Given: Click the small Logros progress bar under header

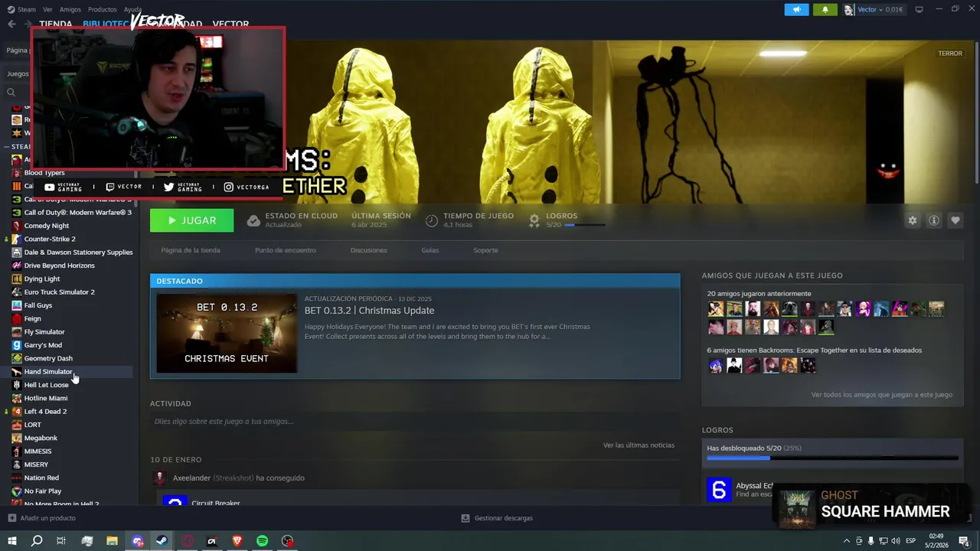Looking at the screenshot, I should pos(584,225).
